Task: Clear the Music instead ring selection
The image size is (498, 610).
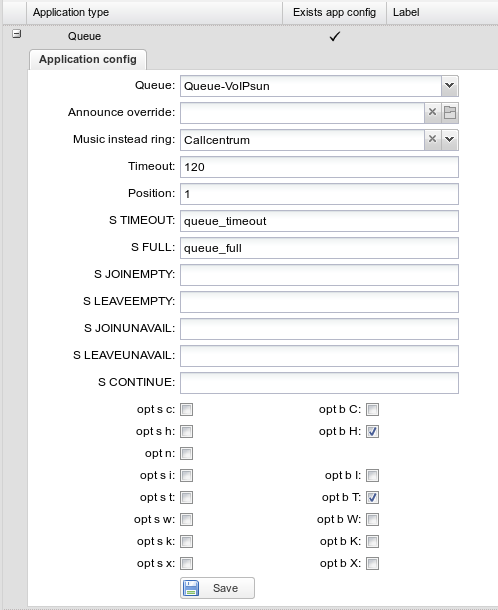Action: pos(432,140)
